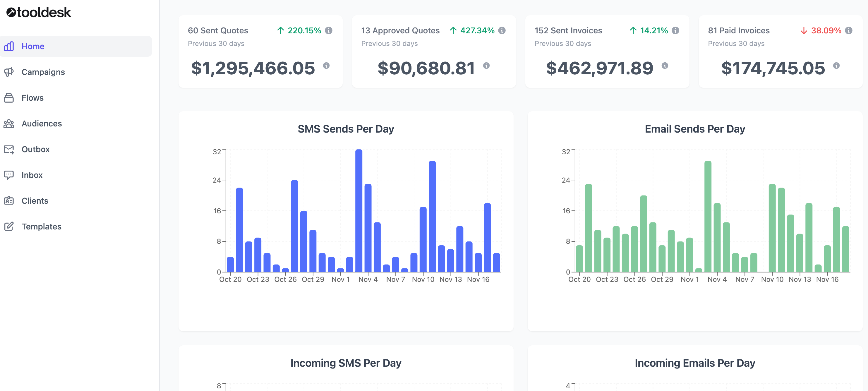Click info icon next to $174,745.05
Viewport: 868px width, 391px height.
point(836,66)
